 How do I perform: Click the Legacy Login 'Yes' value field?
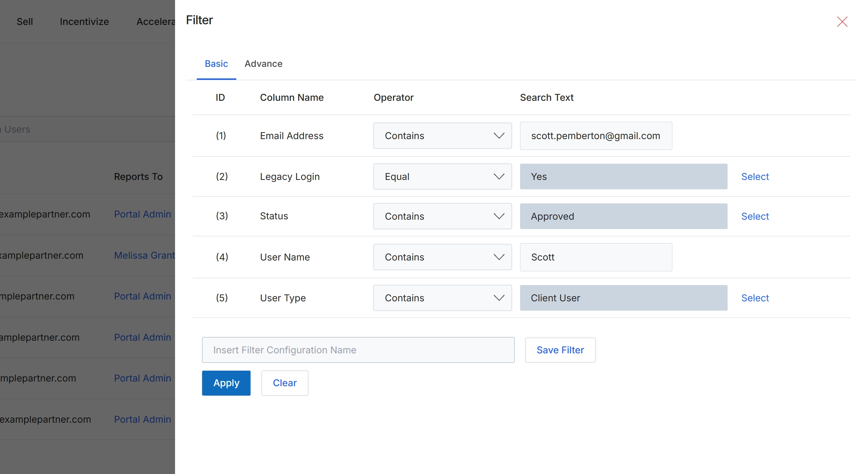[624, 176]
